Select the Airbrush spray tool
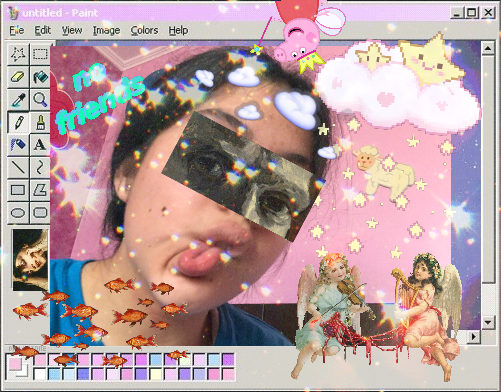Viewport: 501px width, 392px height. pyautogui.click(x=18, y=145)
